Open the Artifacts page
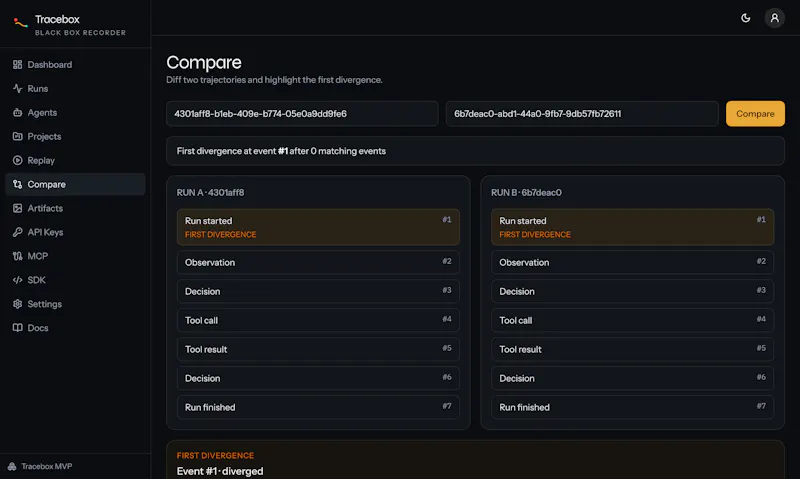The image size is (800, 479). point(76,209)
